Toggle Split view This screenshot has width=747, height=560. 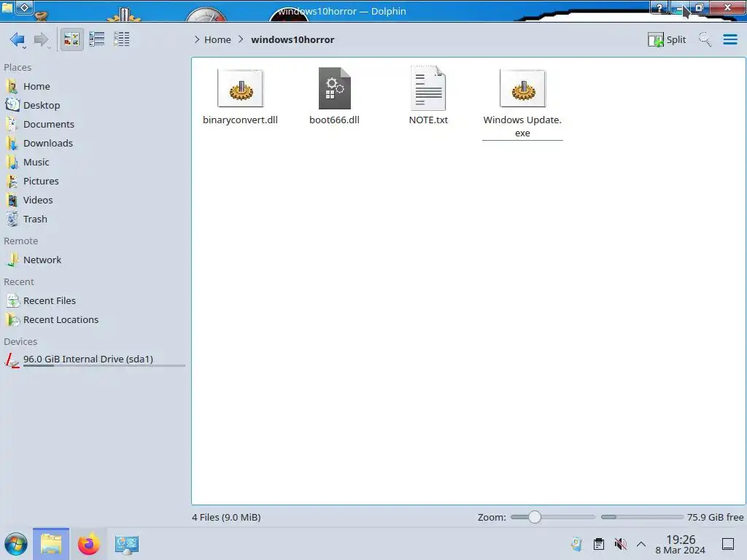click(x=667, y=39)
